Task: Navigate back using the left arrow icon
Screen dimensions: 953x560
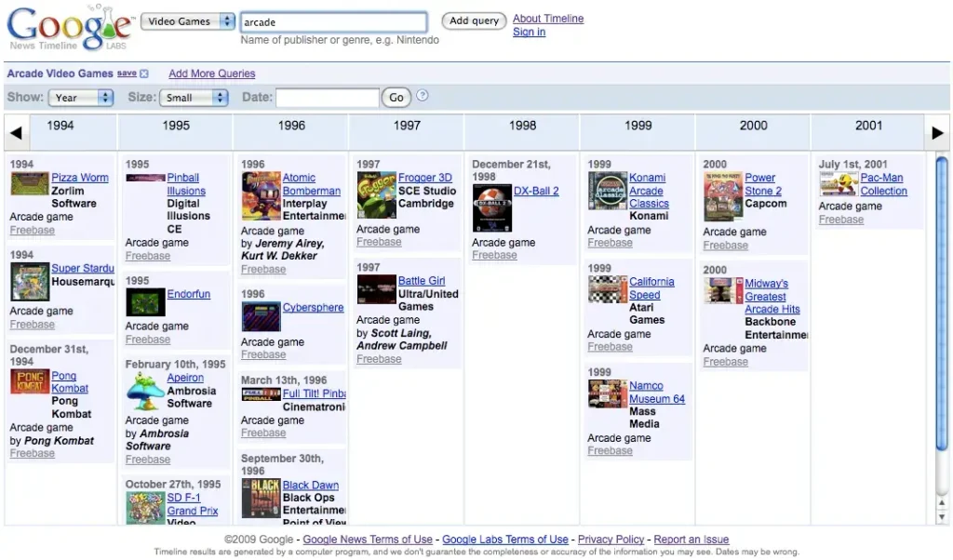Action: coord(14,132)
